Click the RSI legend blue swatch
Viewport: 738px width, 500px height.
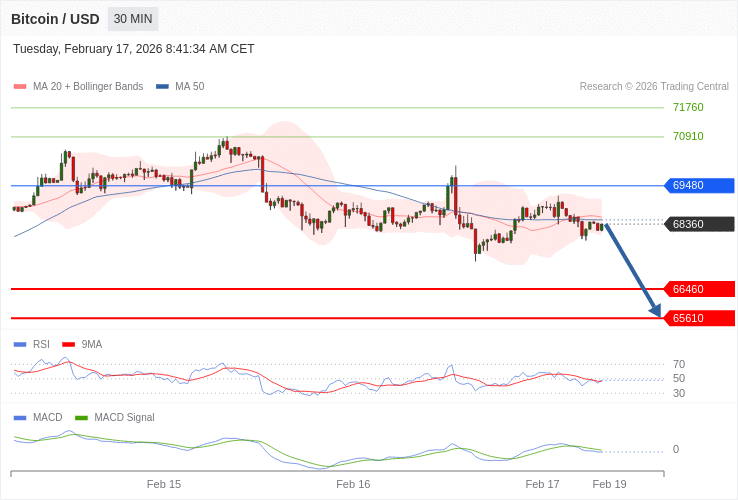coord(20,345)
